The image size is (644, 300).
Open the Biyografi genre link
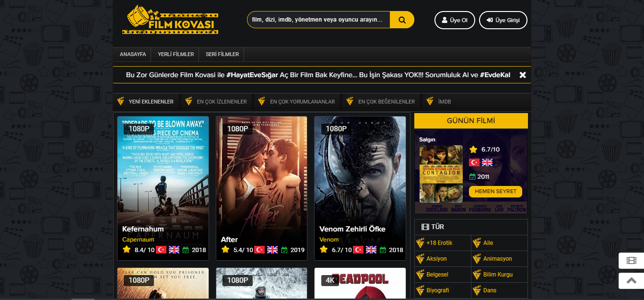pyautogui.click(x=438, y=290)
